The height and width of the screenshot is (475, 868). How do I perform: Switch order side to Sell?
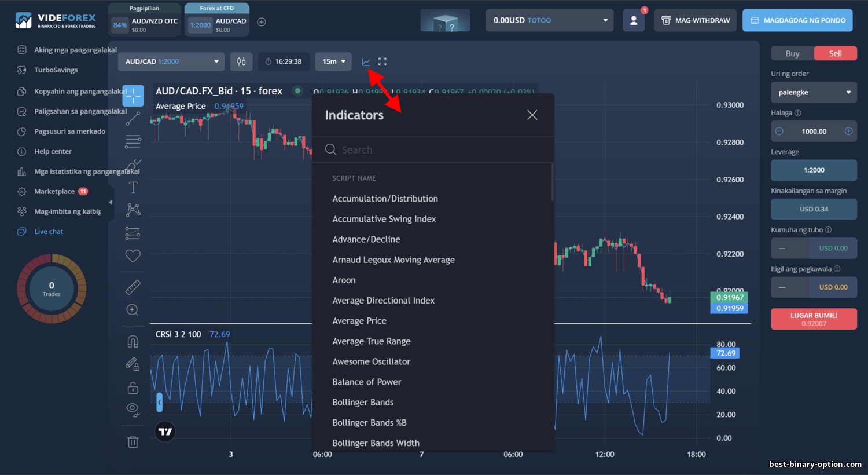836,53
